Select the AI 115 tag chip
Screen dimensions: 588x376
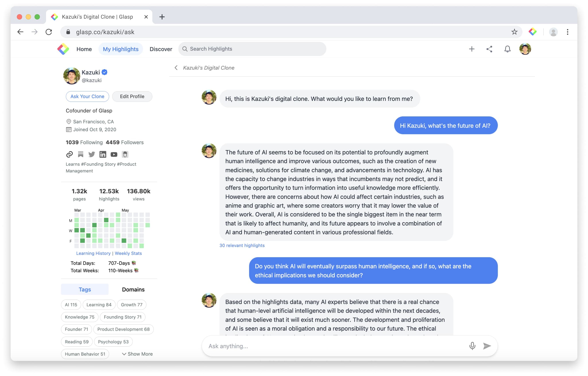(x=71, y=305)
